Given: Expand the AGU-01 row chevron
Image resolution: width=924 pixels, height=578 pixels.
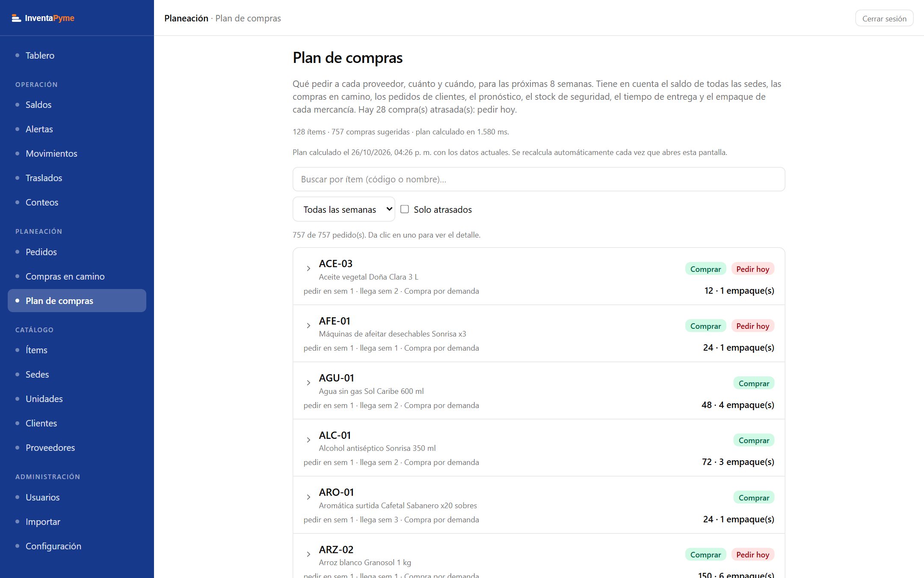Looking at the screenshot, I should (308, 383).
